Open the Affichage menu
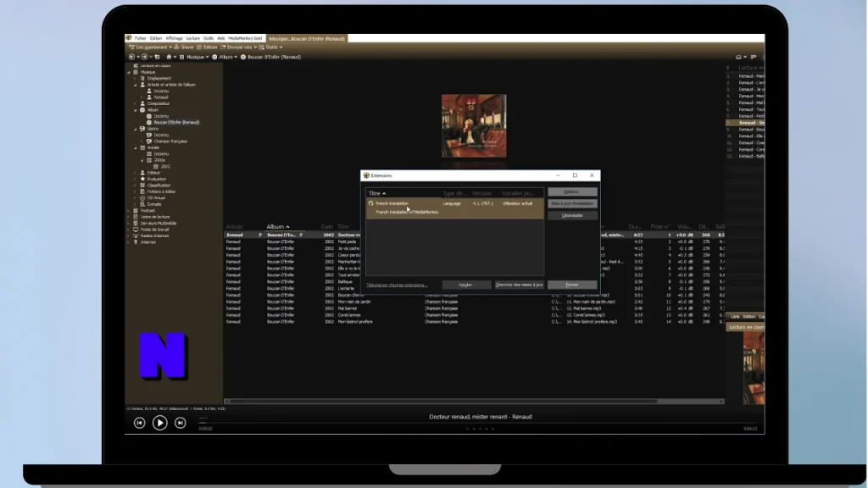This screenshot has height=488, width=868. (x=174, y=38)
